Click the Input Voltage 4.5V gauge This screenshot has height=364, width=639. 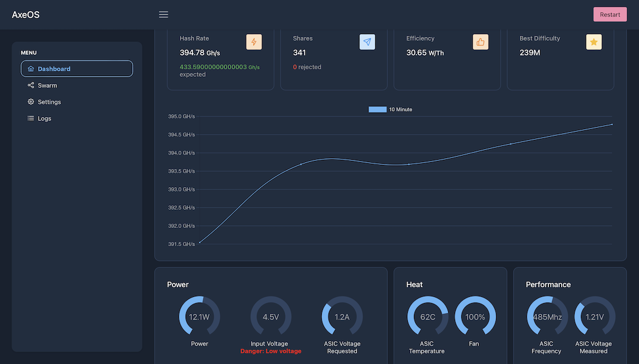point(271,317)
